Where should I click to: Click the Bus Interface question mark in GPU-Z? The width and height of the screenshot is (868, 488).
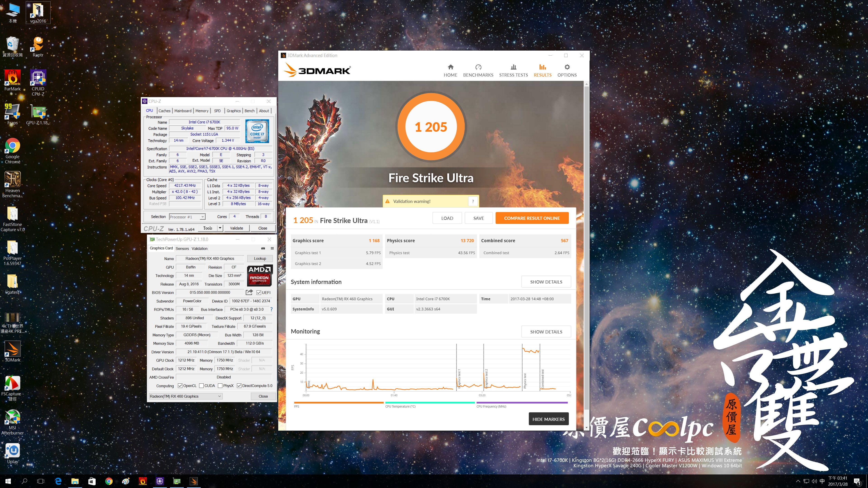(271, 309)
